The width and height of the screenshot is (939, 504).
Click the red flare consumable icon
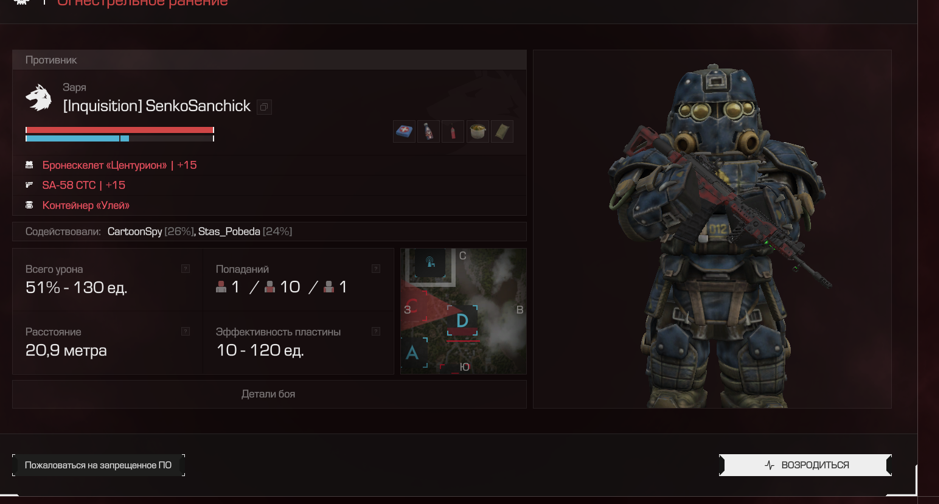coord(453,132)
